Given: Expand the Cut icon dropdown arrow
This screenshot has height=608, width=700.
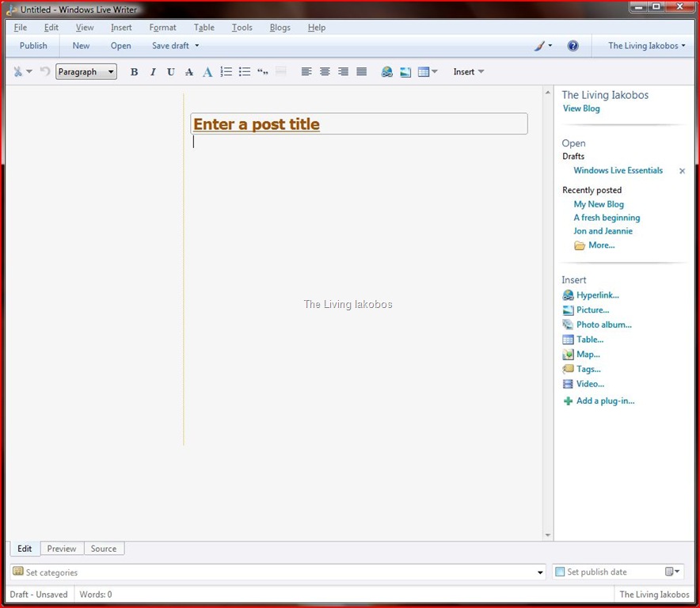Looking at the screenshot, I should (29, 71).
